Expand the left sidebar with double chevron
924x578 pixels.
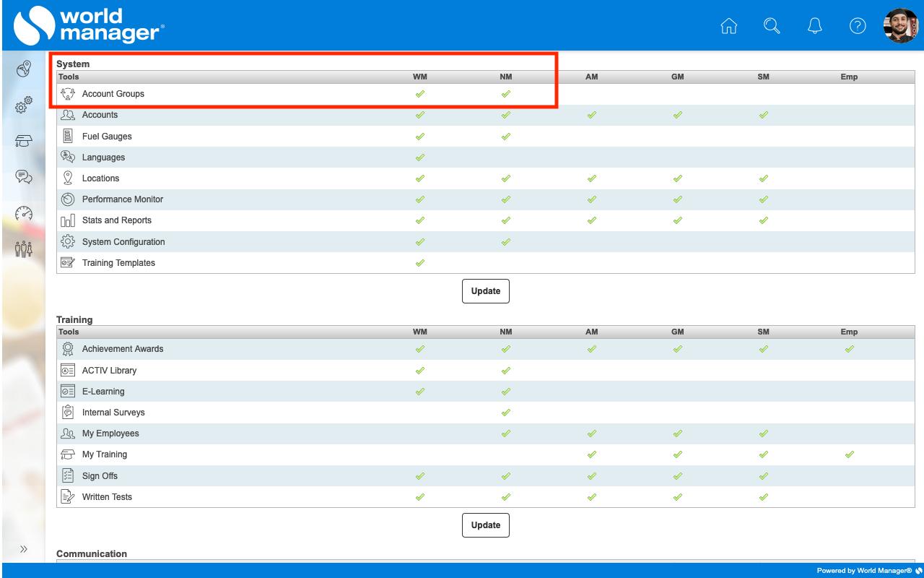pyautogui.click(x=24, y=549)
